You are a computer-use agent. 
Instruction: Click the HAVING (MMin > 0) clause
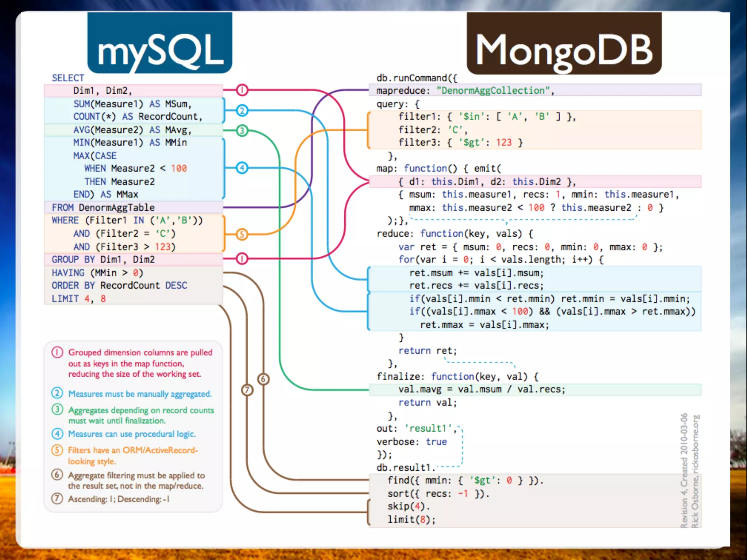pos(97,273)
